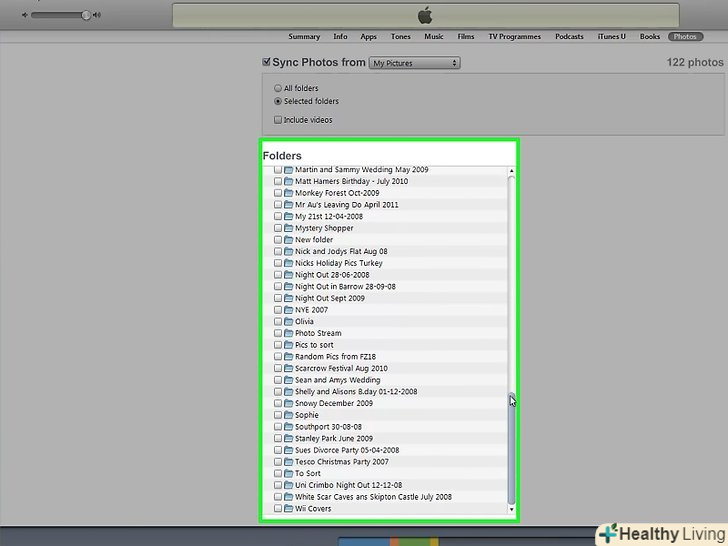Click the folders list scroll up arrow
The height and width of the screenshot is (546, 728).
[x=512, y=171]
